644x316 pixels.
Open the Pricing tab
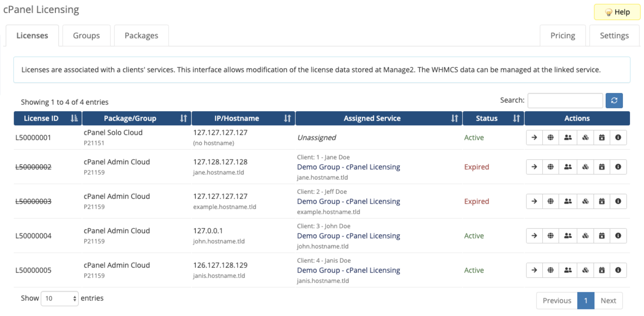pyautogui.click(x=563, y=35)
